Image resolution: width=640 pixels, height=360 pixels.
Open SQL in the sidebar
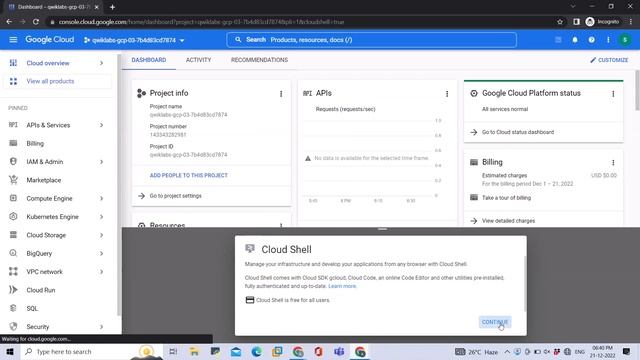pos(32,309)
